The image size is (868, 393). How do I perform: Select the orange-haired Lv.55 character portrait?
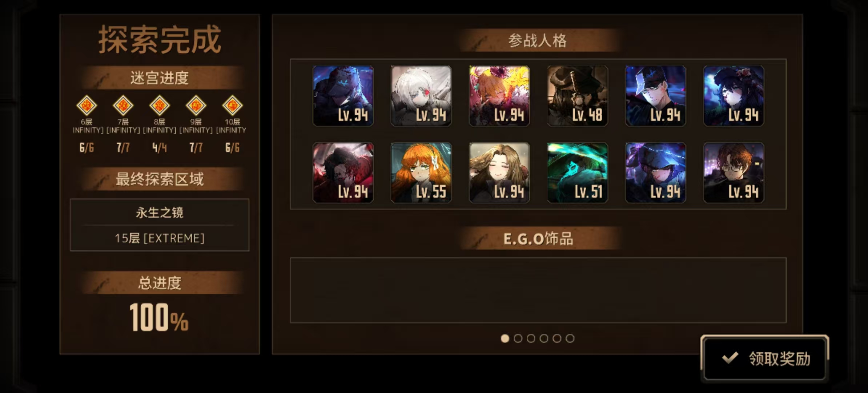tap(421, 172)
